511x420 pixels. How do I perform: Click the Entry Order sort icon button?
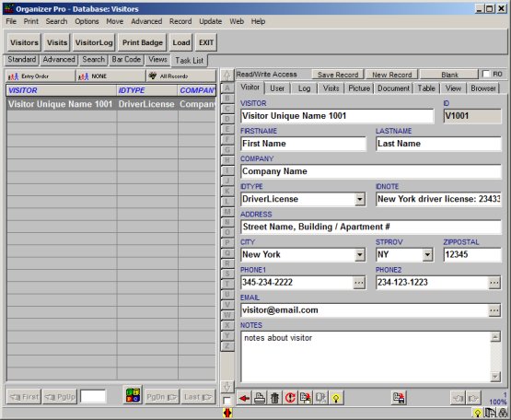(41, 76)
